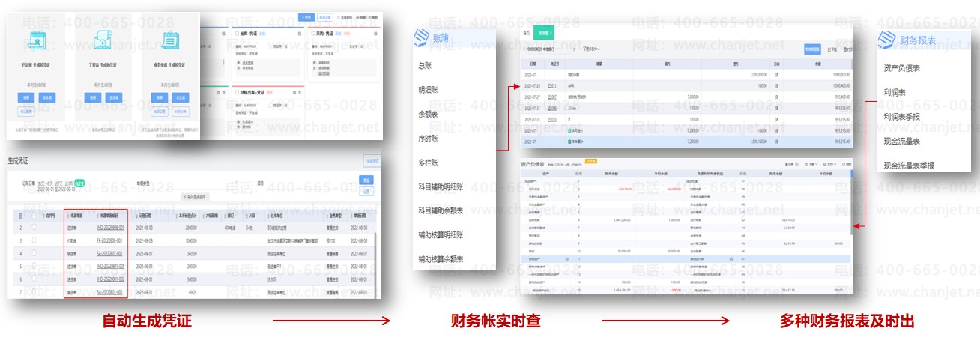Open source document link JHD-20220801-002

point(111,279)
